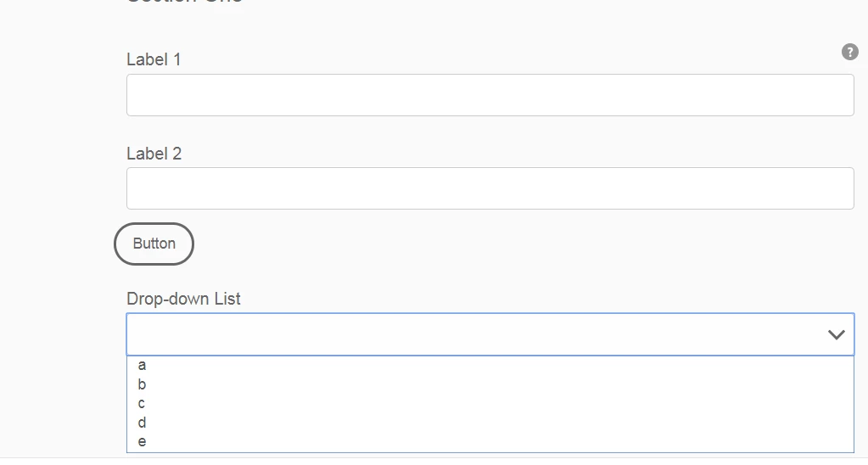The image size is (868, 465).
Task: Select option 'b' from the list
Action: pyautogui.click(x=142, y=384)
